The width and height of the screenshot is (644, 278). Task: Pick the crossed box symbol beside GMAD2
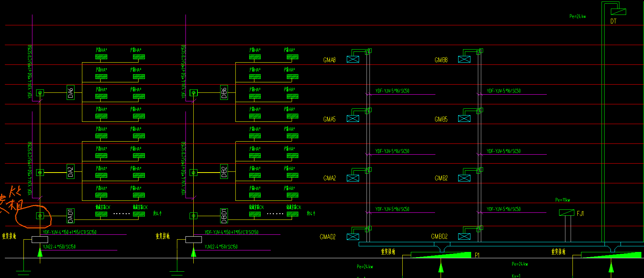[x=353, y=236]
